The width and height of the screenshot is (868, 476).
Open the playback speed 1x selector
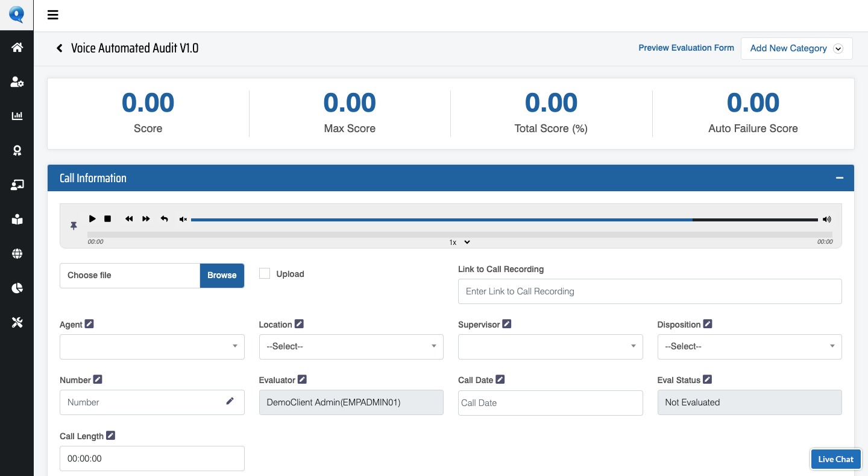[459, 242]
